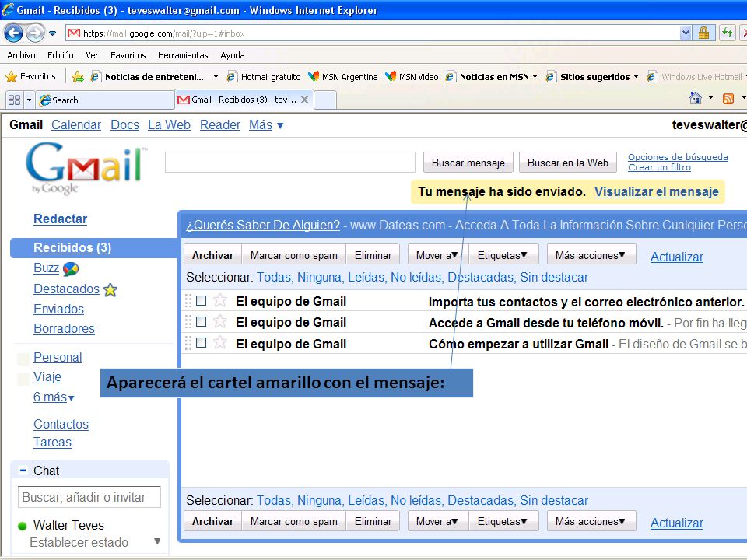Viewport: 747px width, 560px height.
Task: Click the Favoritos star button
Action: click(x=30, y=76)
